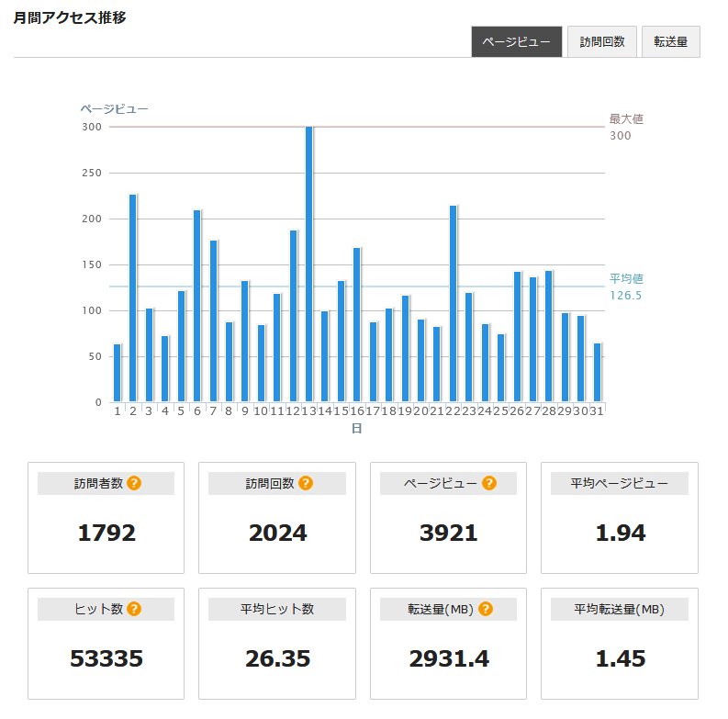
Task: Click the 平均転送量(MB) card header
Action: [x=620, y=609]
